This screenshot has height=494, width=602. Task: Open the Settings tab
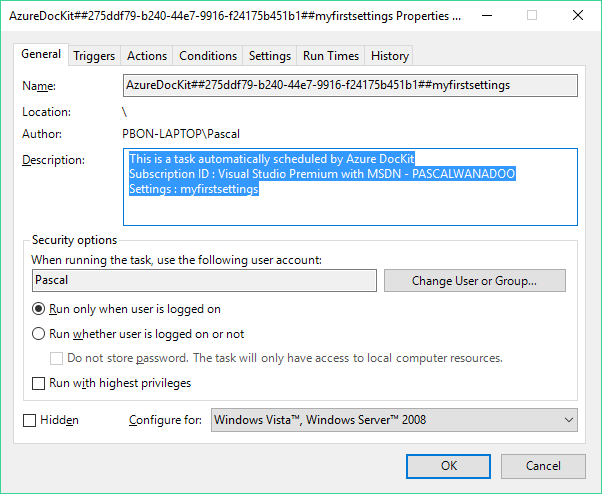click(270, 56)
